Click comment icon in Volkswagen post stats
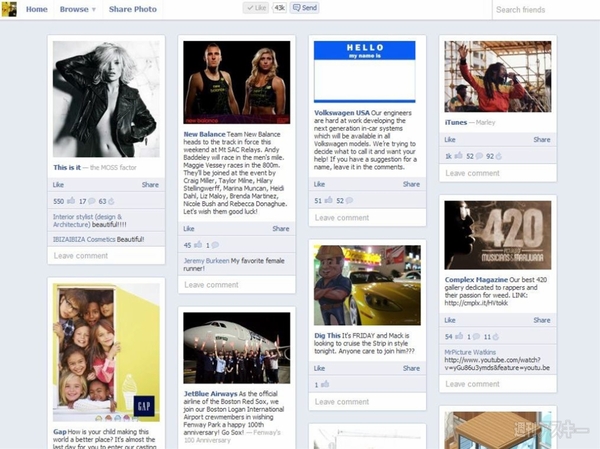Viewport: 600px width, 449px height. tap(349, 200)
